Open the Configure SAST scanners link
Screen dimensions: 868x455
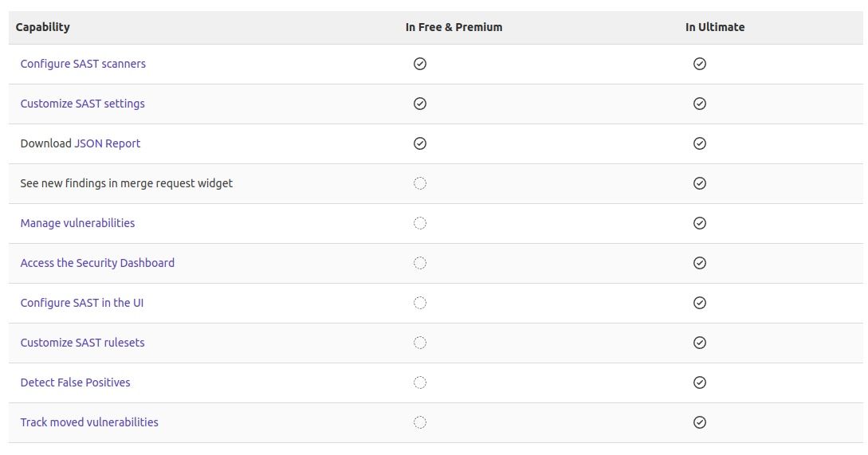[83, 64]
